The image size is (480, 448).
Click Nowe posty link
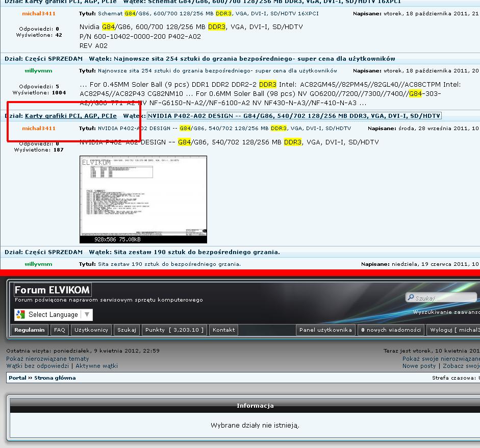click(x=419, y=366)
